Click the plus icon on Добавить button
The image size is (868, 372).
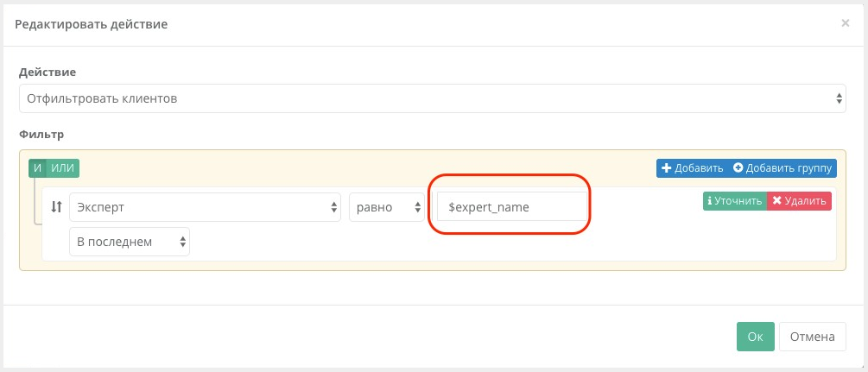667,168
